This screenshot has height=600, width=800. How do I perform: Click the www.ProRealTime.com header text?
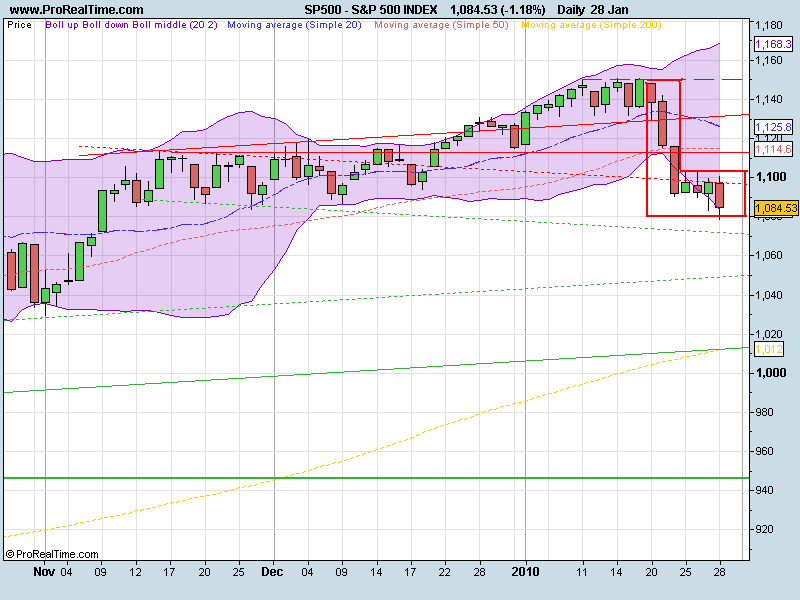77,9
